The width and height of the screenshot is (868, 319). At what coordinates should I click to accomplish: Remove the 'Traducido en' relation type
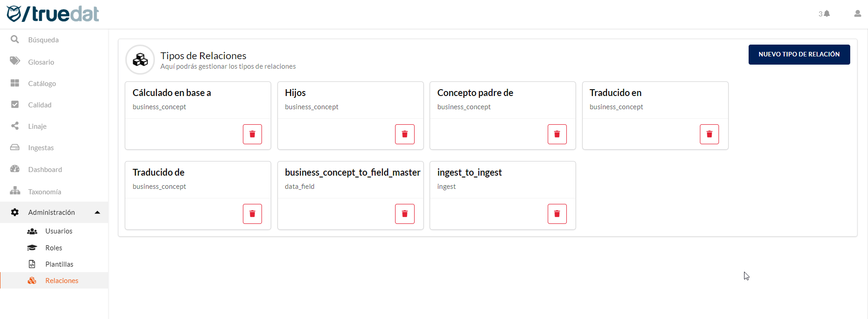tap(709, 134)
